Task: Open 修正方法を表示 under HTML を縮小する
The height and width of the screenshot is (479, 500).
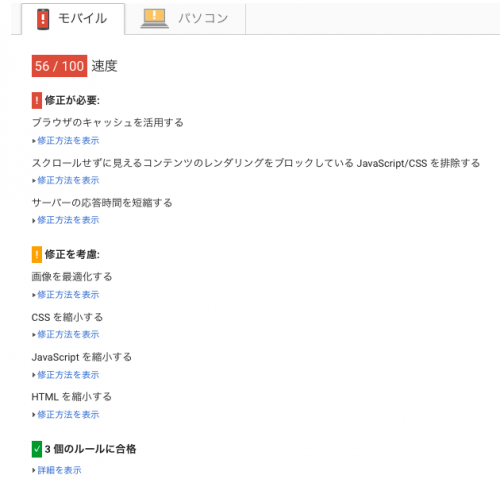Action: [x=68, y=415]
